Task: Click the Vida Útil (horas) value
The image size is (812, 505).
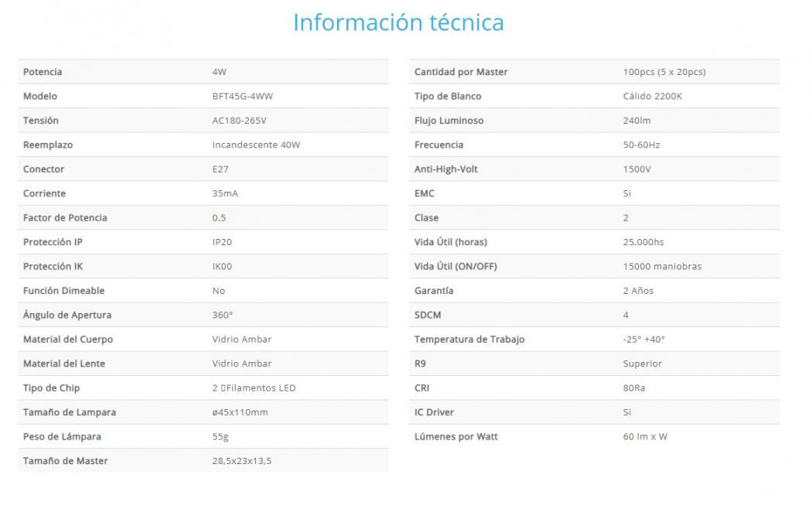Action: (643, 242)
